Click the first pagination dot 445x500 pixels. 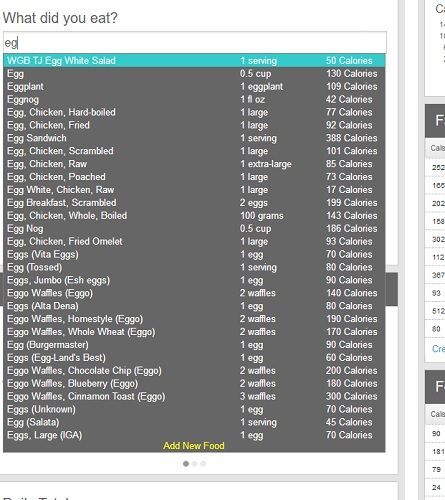(x=186, y=464)
